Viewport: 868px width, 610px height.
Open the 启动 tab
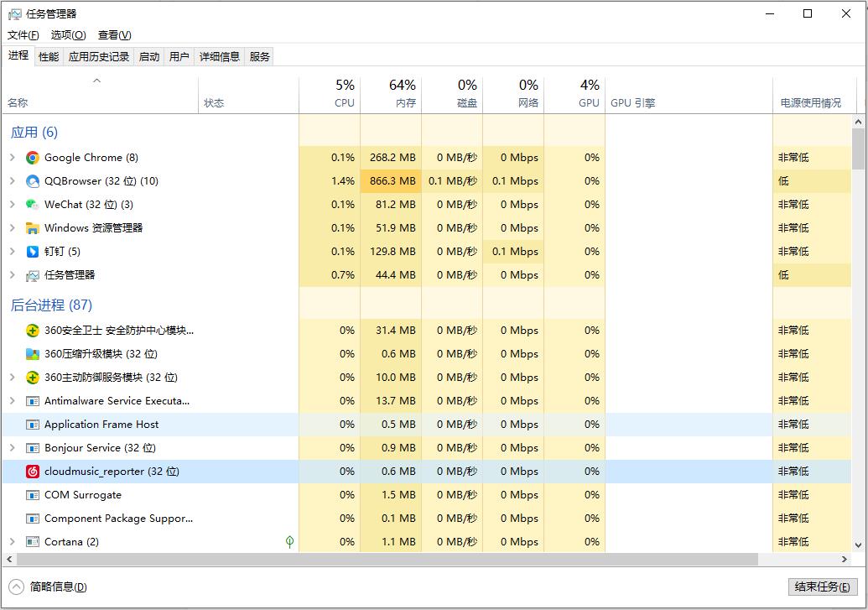point(148,56)
